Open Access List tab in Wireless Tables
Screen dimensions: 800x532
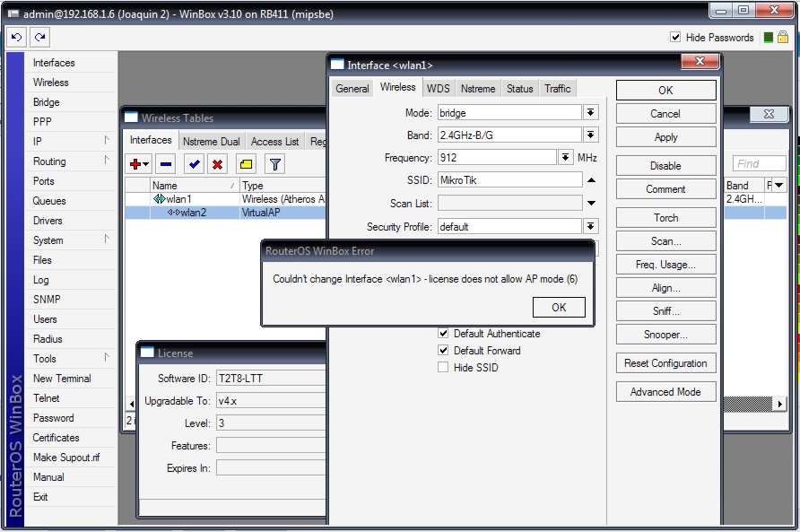point(275,142)
